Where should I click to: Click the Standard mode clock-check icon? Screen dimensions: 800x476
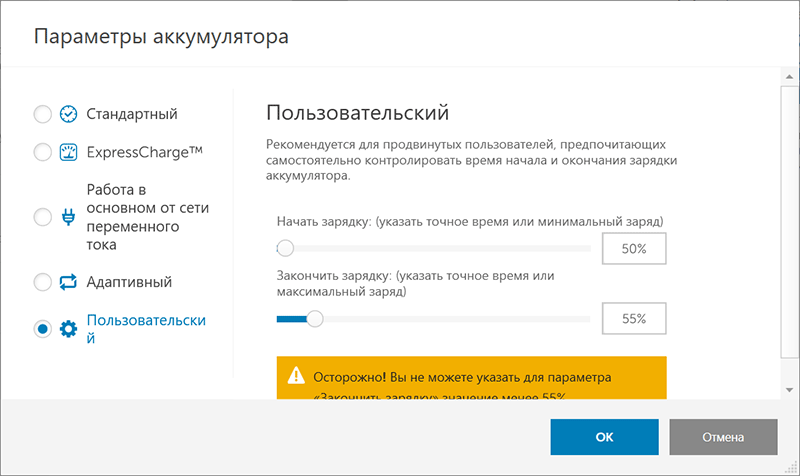click(x=68, y=114)
